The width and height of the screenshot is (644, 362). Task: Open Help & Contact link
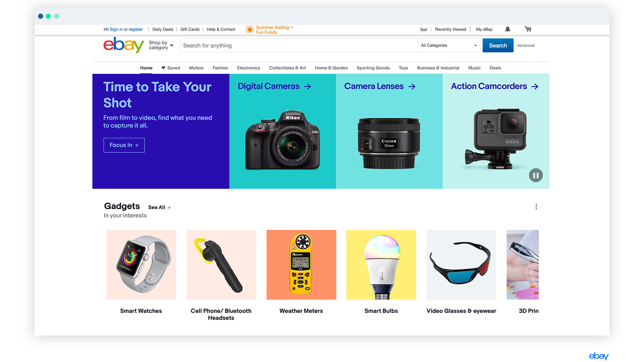point(221,29)
